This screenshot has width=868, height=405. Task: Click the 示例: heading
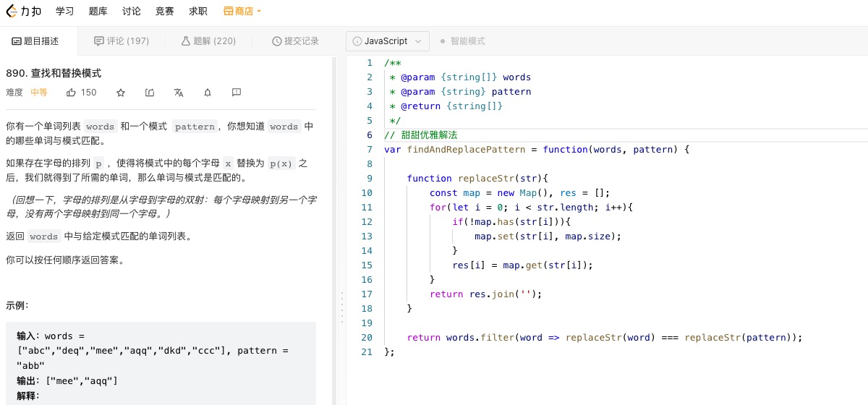(x=17, y=306)
